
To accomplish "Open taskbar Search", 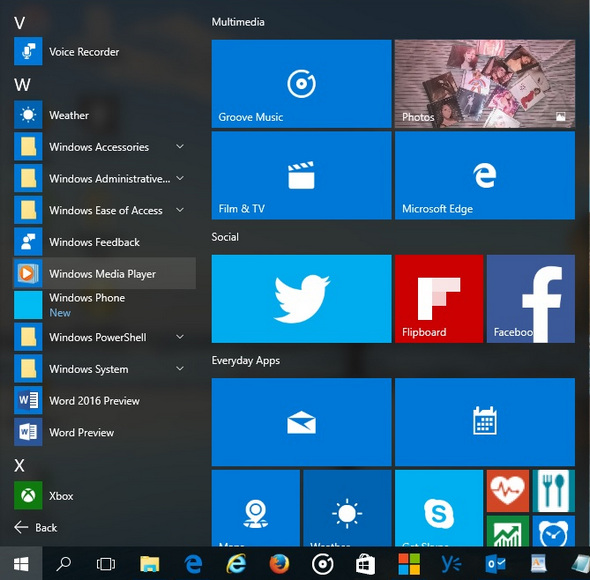I will coord(63,563).
